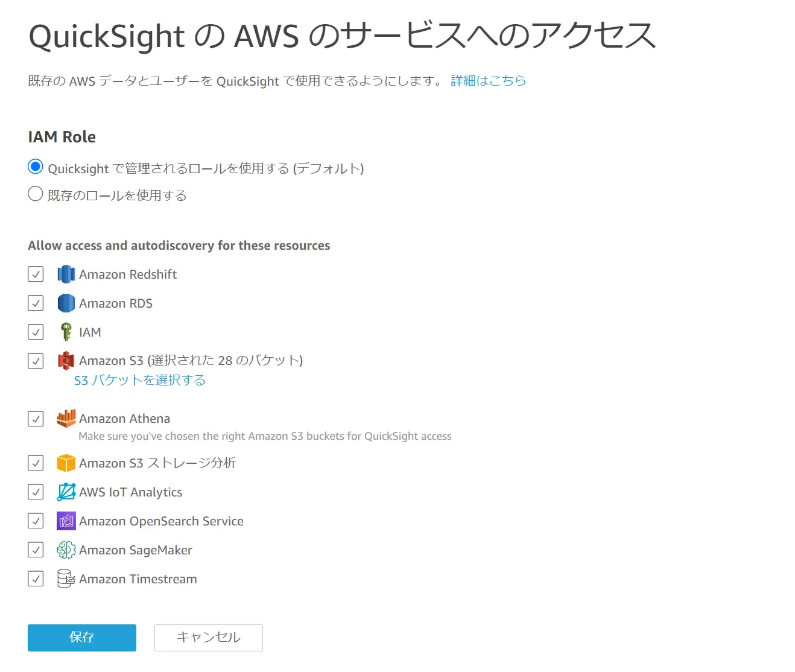
Task: Click the Amazon S3 ストレージ分析 icon
Action: tap(66, 463)
